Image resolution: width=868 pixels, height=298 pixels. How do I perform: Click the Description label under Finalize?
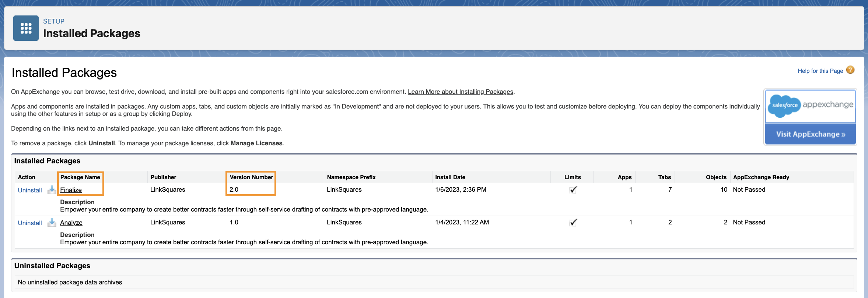[77, 202]
